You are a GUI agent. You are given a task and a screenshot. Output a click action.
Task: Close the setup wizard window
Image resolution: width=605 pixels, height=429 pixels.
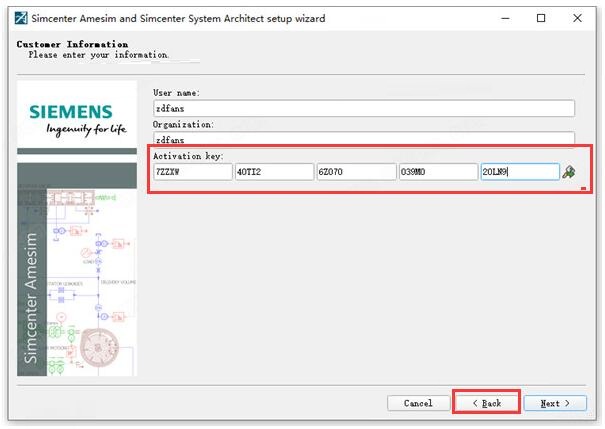tap(577, 18)
